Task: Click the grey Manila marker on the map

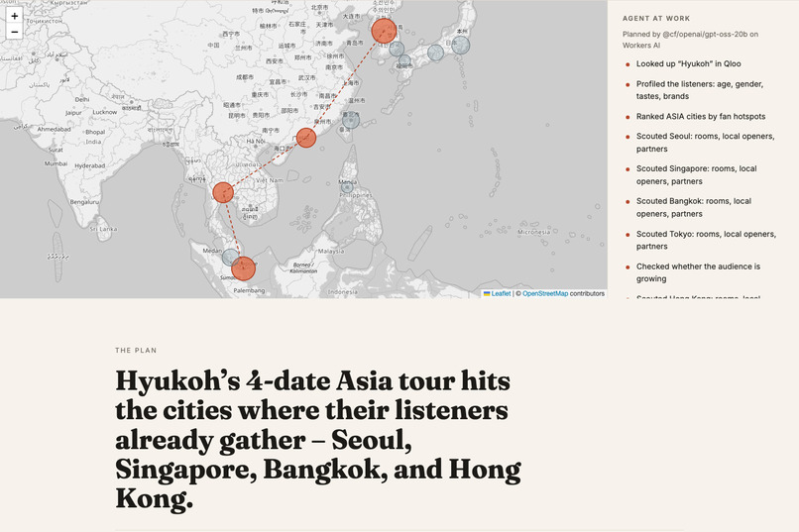Action: [x=347, y=187]
